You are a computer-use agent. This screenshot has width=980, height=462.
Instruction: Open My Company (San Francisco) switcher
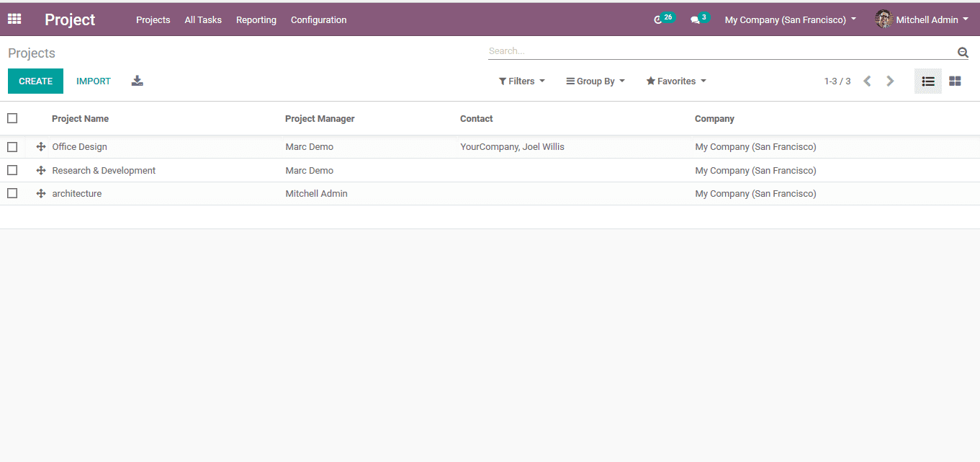click(x=791, y=19)
